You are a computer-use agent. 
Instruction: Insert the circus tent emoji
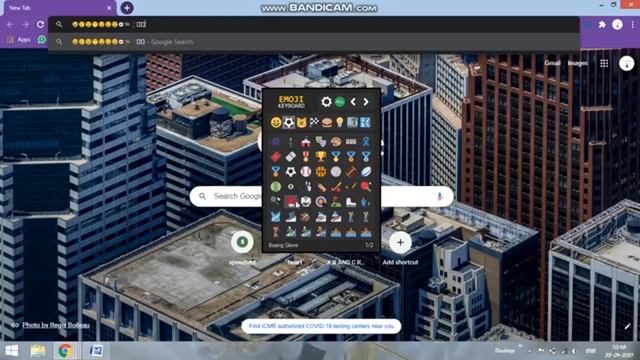click(306, 142)
